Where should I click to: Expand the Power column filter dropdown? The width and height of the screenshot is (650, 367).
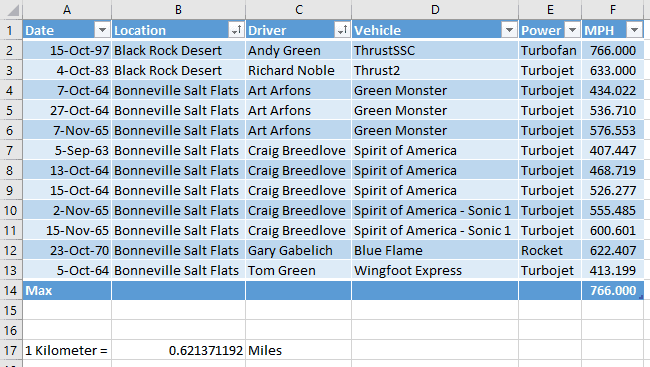(x=572, y=30)
